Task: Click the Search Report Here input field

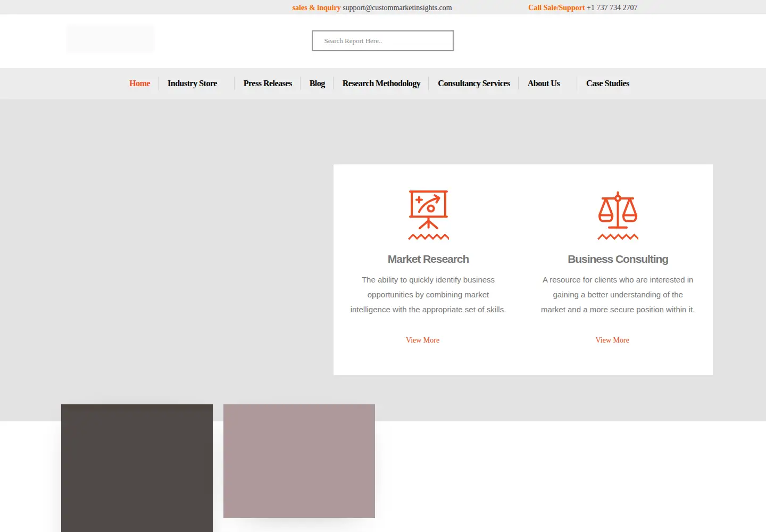Action: pyautogui.click(x=382, y=41)
